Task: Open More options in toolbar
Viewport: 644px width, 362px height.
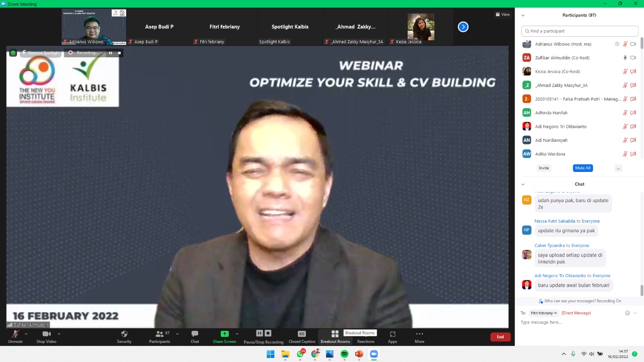Action: (419, 334)
